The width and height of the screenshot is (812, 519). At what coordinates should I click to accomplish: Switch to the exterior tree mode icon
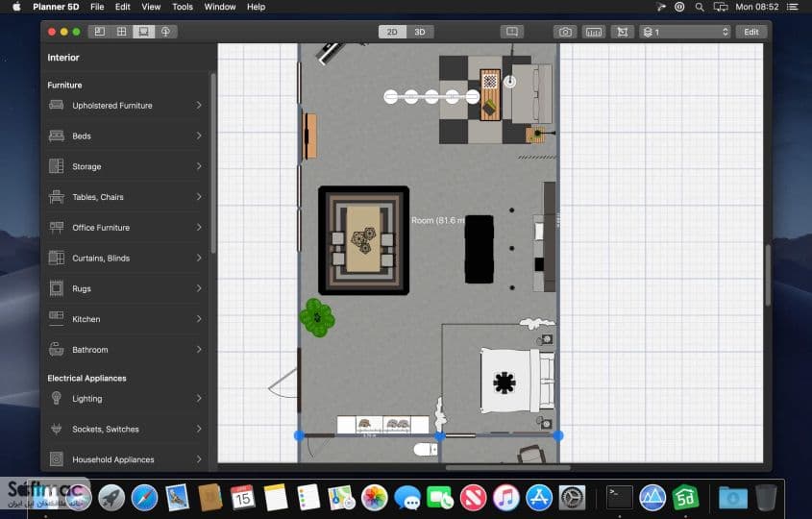[x=165, y=32]
